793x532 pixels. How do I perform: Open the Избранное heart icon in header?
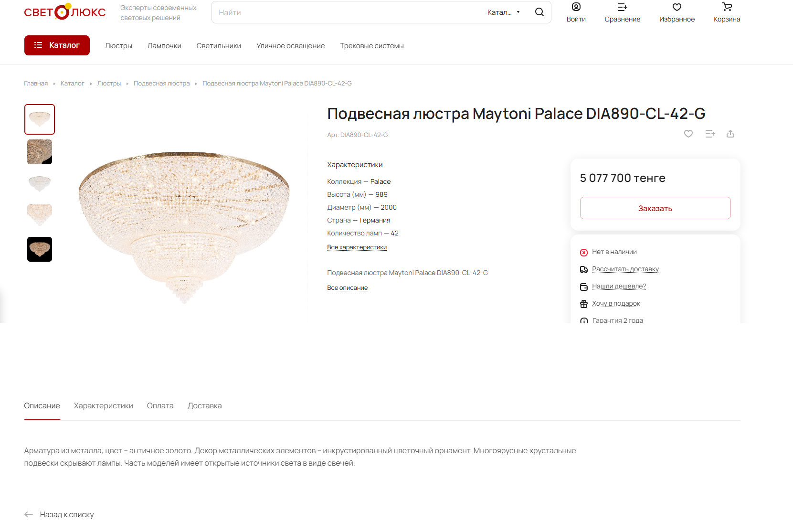[x=677, y=7]
